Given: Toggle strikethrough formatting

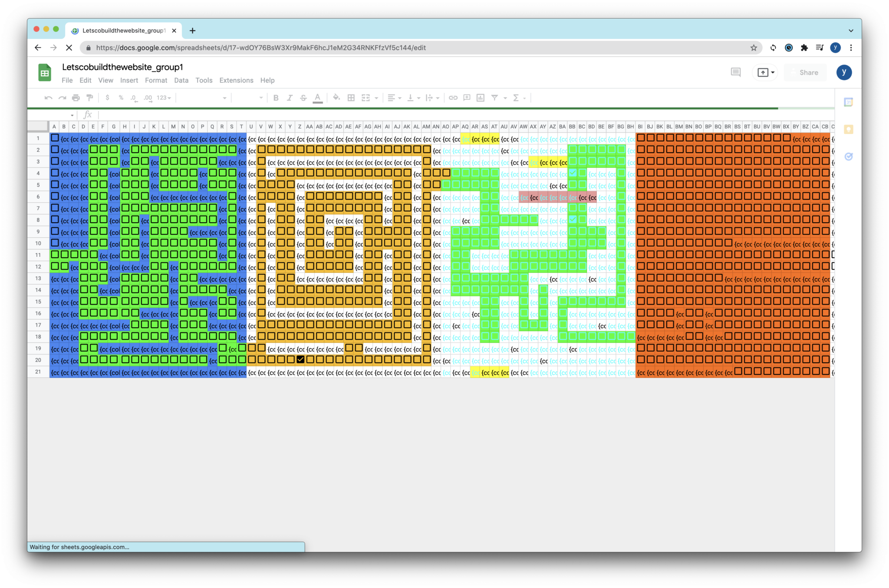Looking at the screenshot, I should (303, 98).
